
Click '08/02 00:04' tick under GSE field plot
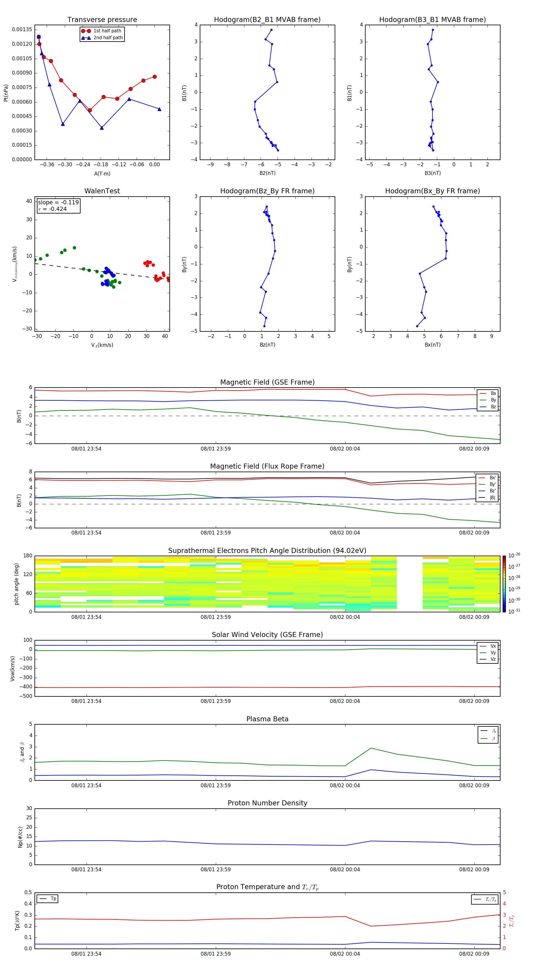[344, 449]
